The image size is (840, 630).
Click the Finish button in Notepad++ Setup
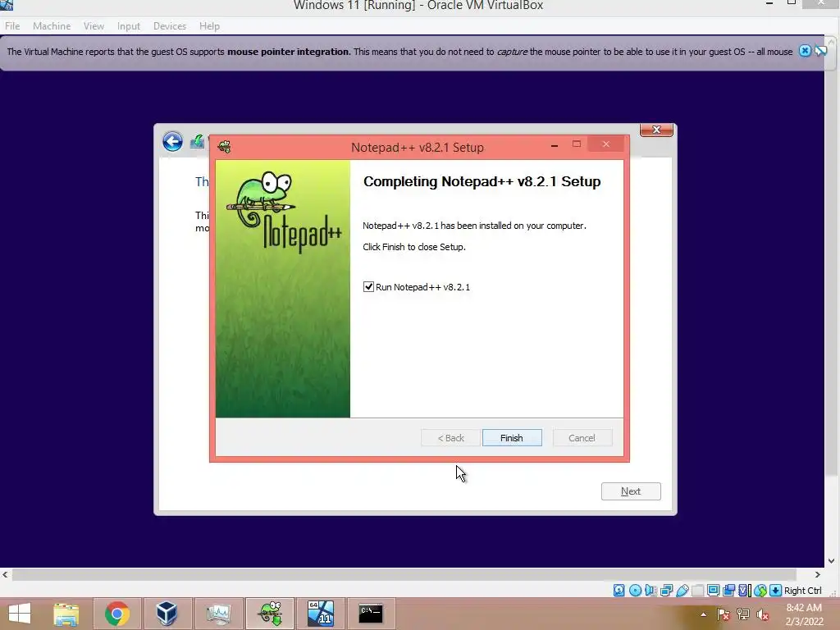(x=512, y=438)
